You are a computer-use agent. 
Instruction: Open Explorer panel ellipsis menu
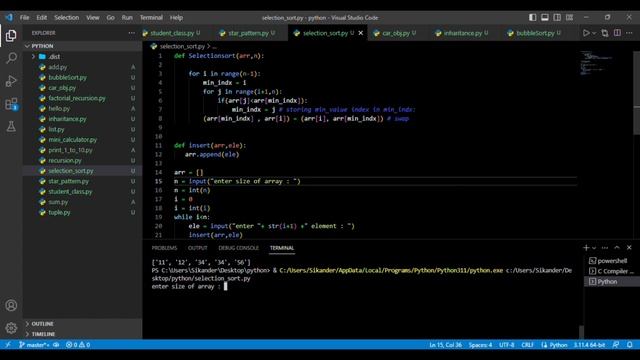131,33
